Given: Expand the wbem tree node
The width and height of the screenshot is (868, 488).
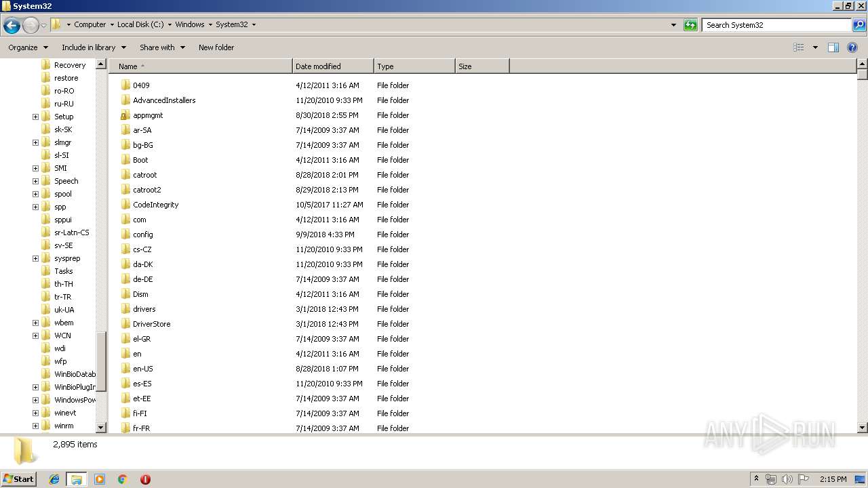Looking at the screenshot, I should point(35,323).
